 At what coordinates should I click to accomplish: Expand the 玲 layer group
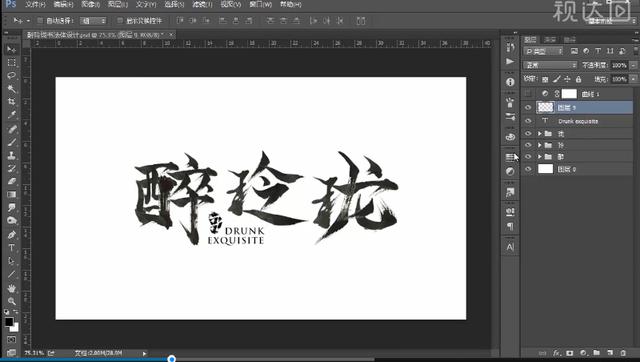pyautogui.click(x=540, y=145)
